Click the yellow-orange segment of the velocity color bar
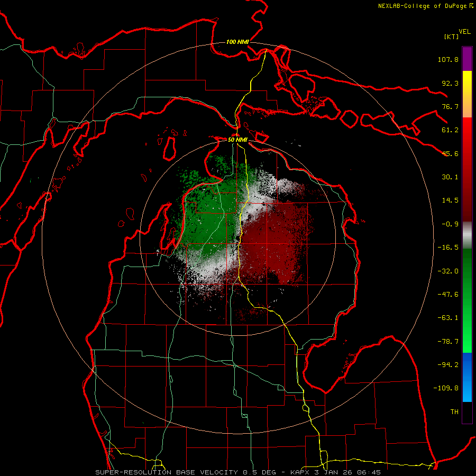476x476 pixels. point(467,94)
